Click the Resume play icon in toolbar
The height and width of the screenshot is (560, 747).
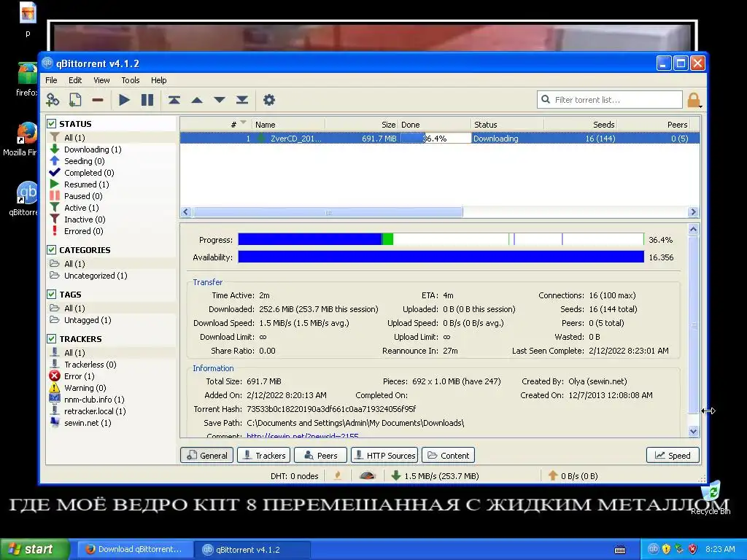tap(124, 100)
